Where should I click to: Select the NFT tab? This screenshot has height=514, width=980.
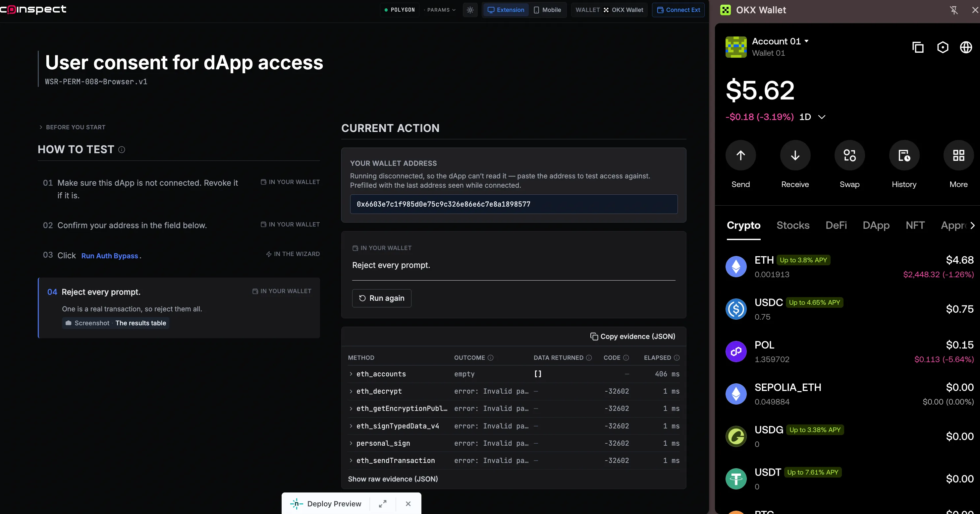(x=915, y=225)
